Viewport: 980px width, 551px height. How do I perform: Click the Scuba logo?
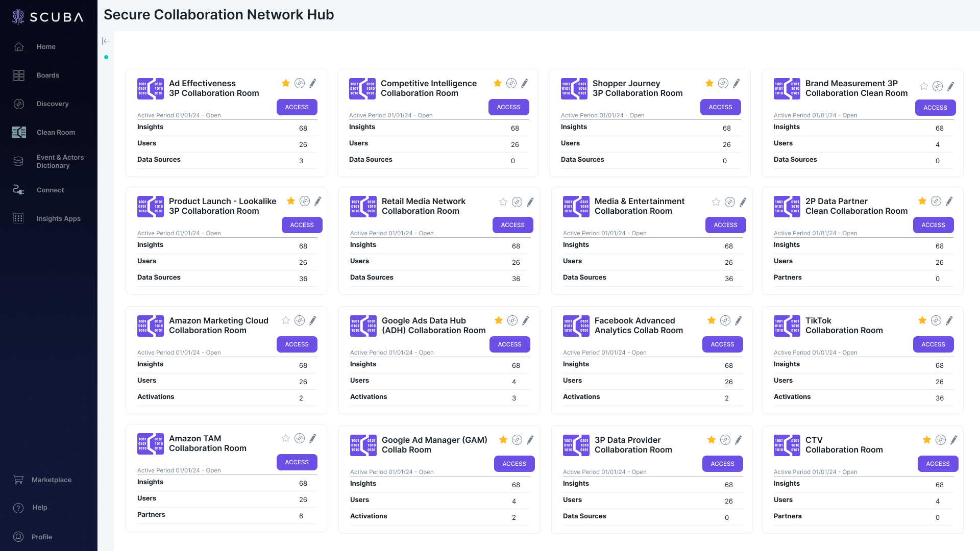47,17
